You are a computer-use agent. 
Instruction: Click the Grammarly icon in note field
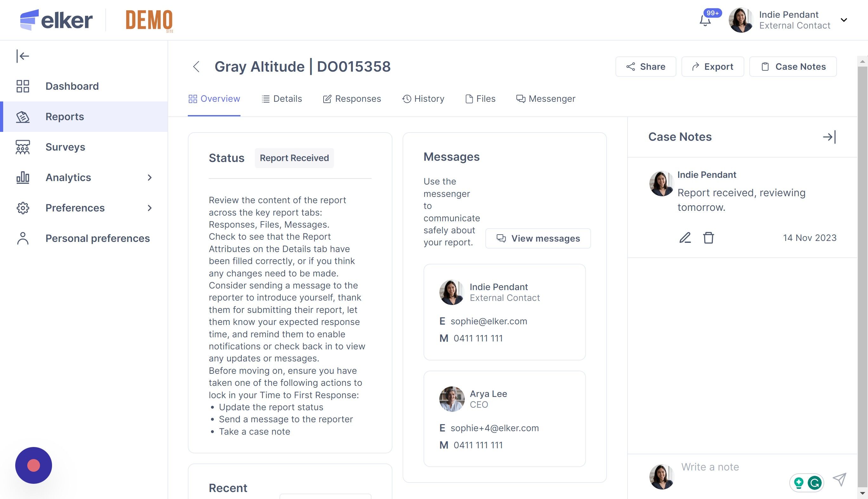(x=814, y=483)
